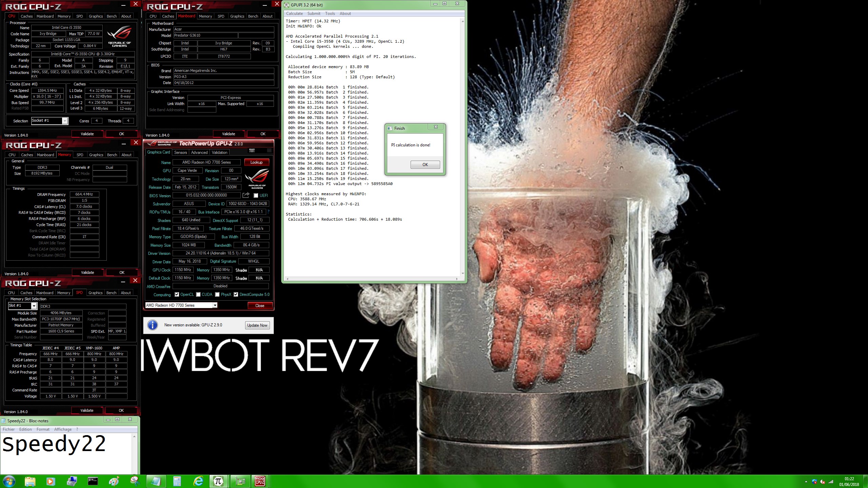Click Validate in the CPU tab CPU-Z window
The width and height of the screenshot is (868, 488).
point(87,134)
